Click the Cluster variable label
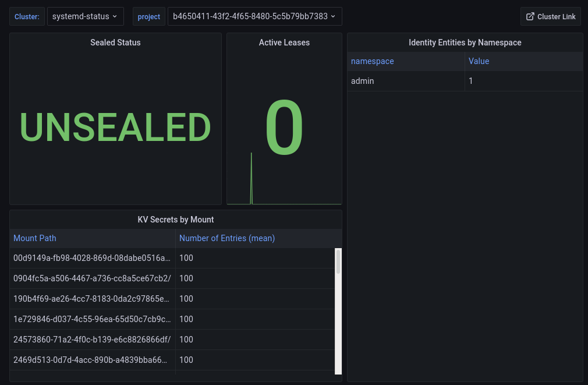 point(27,17)
